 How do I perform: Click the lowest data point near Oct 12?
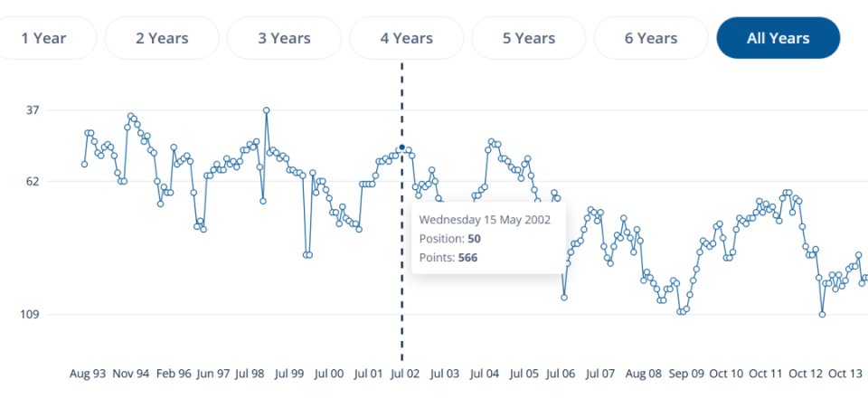coord(822,314)
